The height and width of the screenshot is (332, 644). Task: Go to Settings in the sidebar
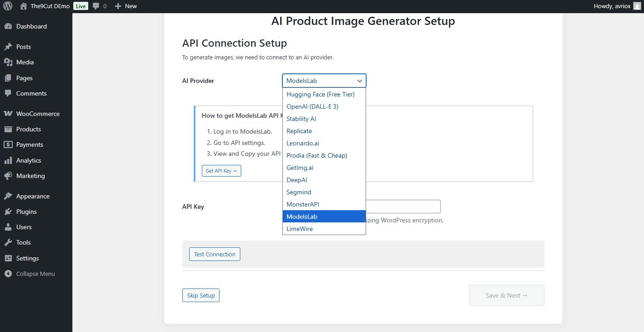tap(28, 258)
